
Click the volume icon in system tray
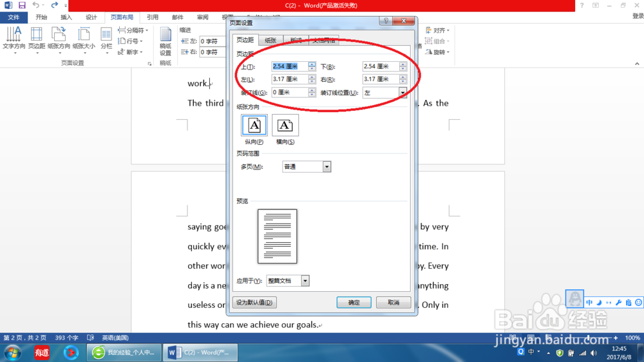pos(594,353)
